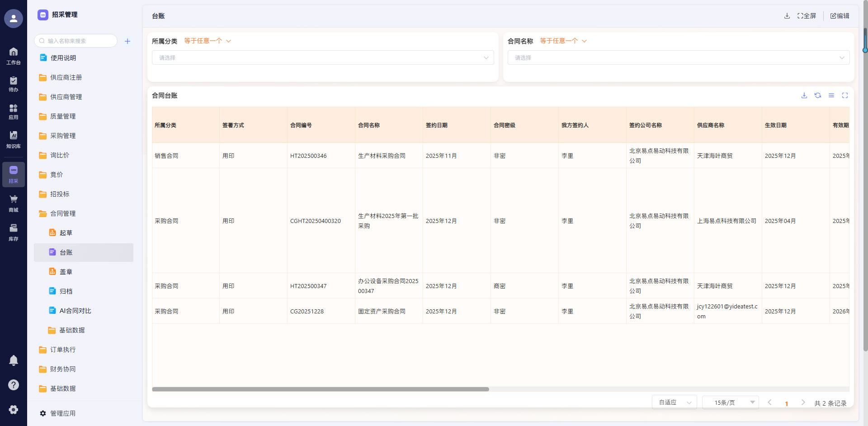
Task: Click the notification bell icon
Action: [14, 360]
